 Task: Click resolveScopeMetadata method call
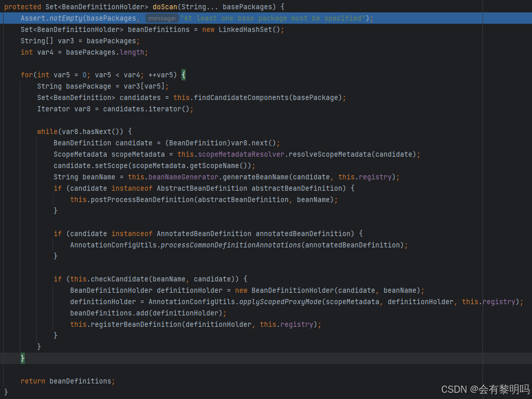[x=329, y=154]
